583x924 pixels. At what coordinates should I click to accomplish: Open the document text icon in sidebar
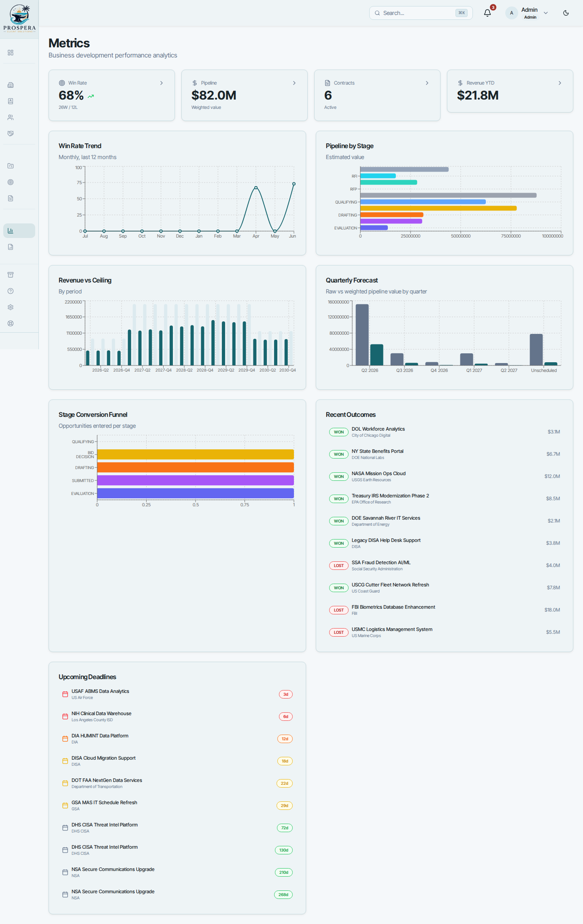click(11, 198)
